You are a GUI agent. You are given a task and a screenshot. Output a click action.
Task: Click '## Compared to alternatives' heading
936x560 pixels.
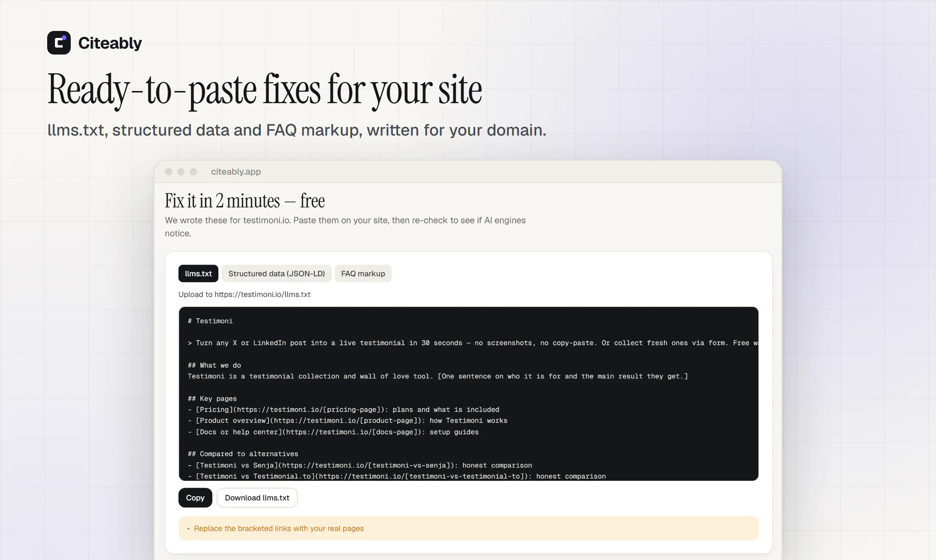243,454
